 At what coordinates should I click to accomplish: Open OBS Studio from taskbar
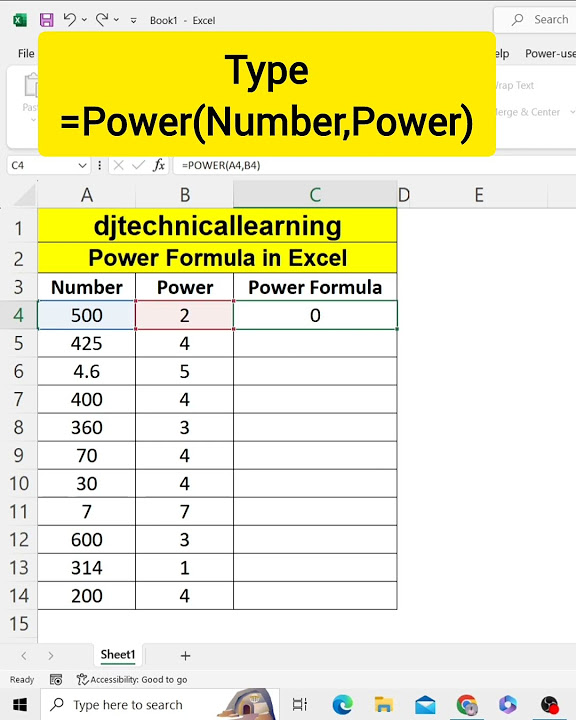549,704
